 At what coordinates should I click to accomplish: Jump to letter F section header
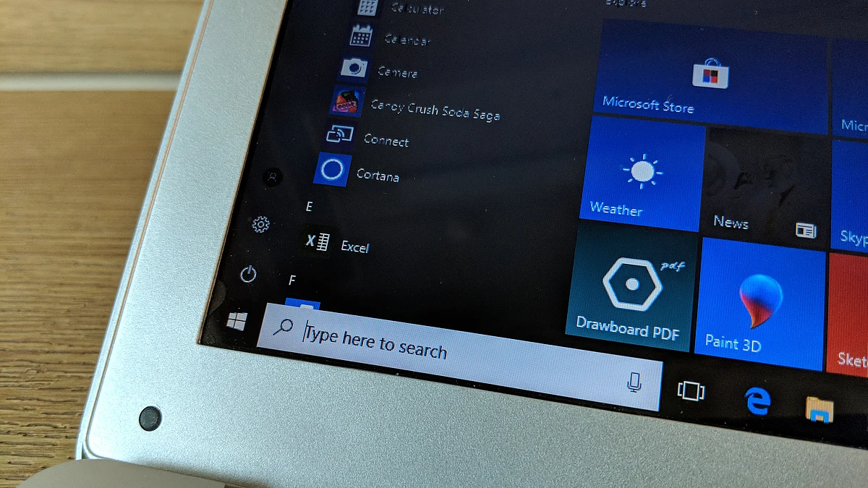pyautogui.click(x=292, y=280)
